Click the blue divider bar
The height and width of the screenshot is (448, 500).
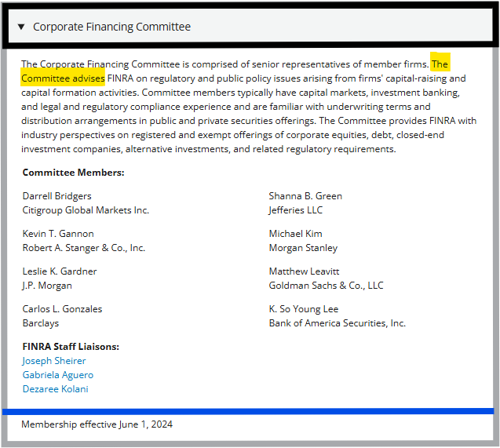pyautogui.click(x=248, y=411)
